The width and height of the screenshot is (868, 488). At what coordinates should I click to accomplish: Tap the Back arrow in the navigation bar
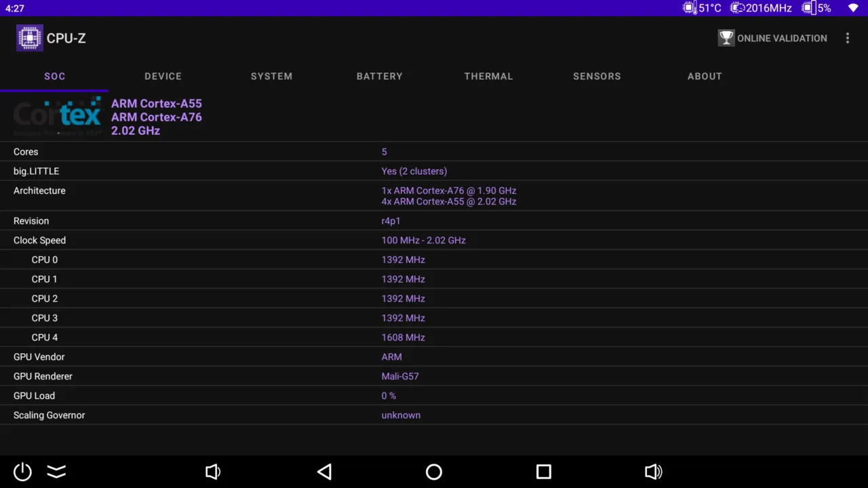click(x=324, y=472)
